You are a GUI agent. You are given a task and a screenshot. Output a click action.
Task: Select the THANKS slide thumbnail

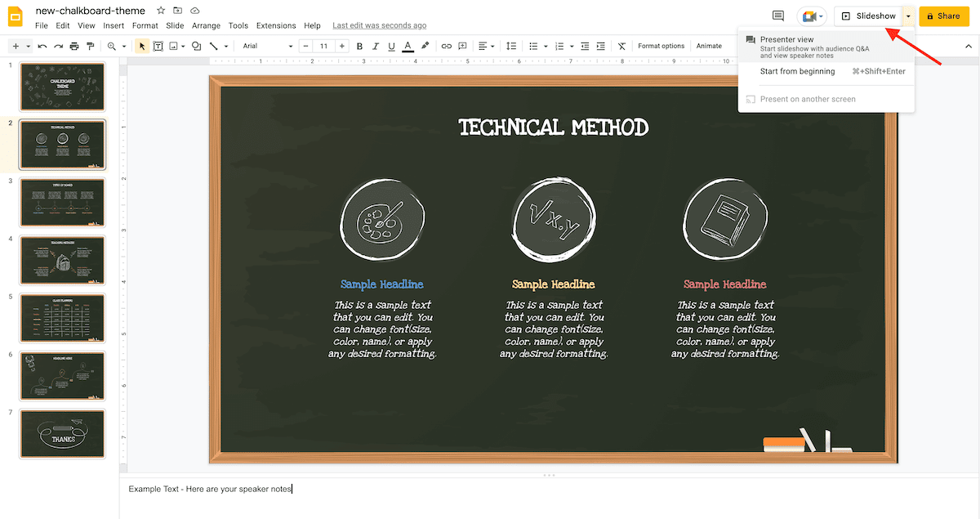pos(63,433)
